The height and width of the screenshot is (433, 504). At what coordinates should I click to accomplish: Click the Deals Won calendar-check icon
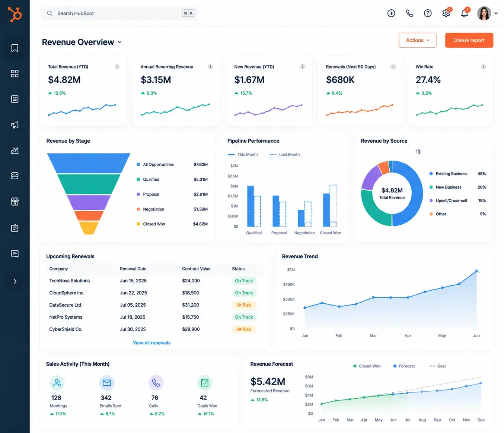click(205, 383)
